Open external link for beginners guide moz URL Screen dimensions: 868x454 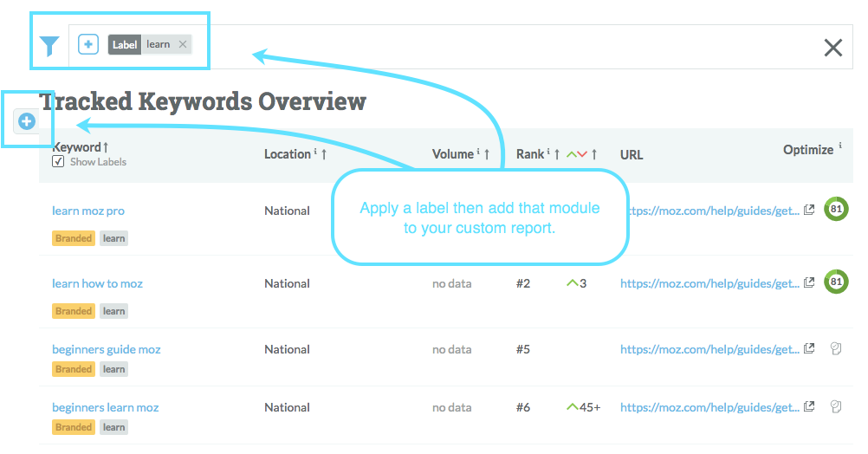pos(809,348)
